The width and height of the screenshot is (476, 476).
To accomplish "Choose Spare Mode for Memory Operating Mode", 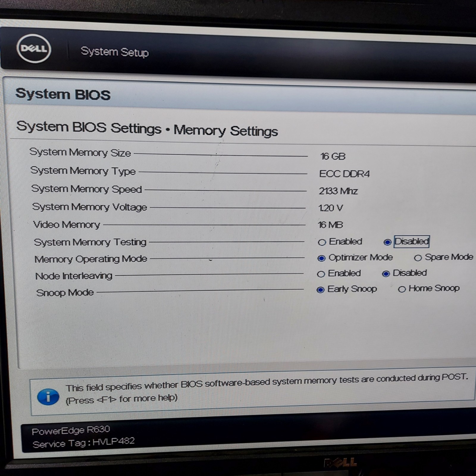I will coord(418,258).
